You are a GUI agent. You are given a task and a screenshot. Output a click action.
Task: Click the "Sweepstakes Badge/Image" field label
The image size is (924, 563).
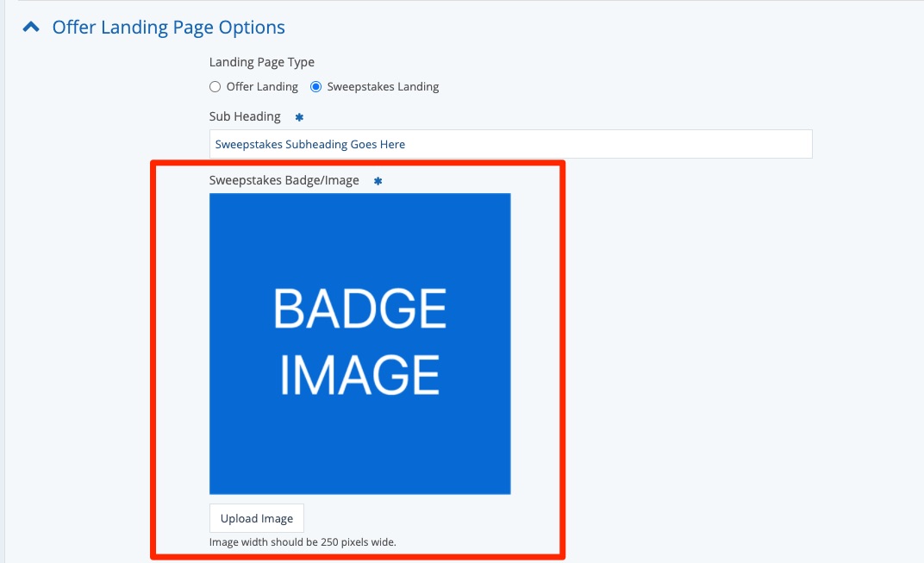(284, 180)
